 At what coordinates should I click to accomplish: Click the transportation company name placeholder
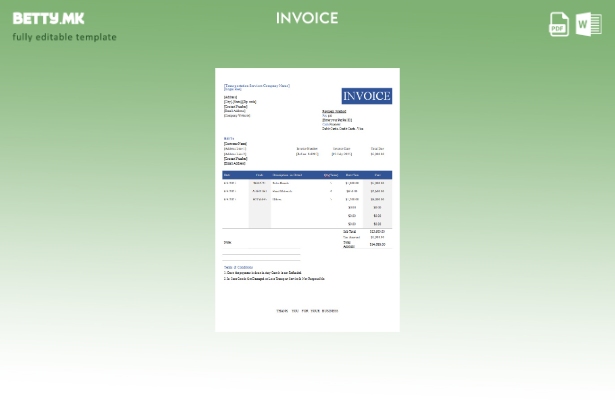pyautogui.click(x=257, y=85)
